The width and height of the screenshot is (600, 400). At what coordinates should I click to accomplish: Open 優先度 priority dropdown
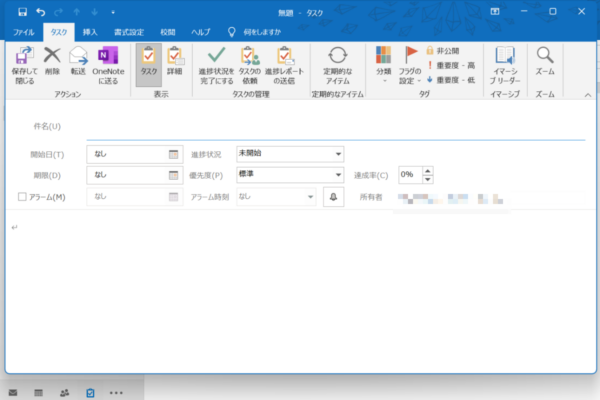pos(338,175)
